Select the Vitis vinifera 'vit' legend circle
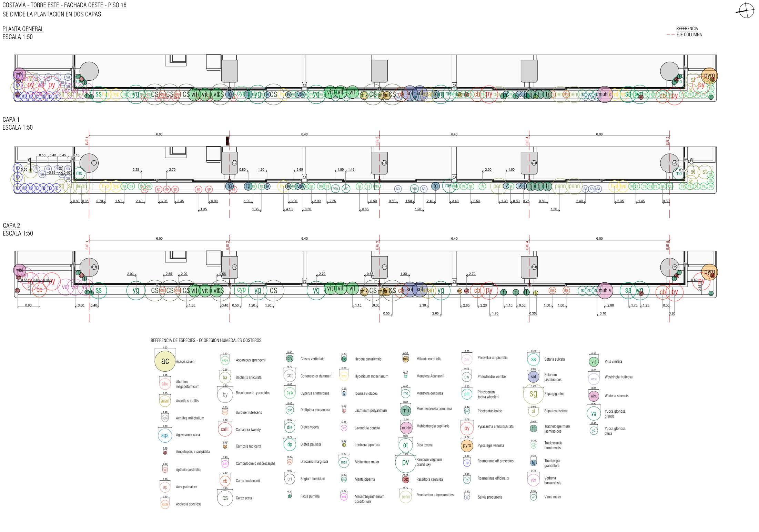This screenshot has width=759, height=532. click(x=593, y=362)
